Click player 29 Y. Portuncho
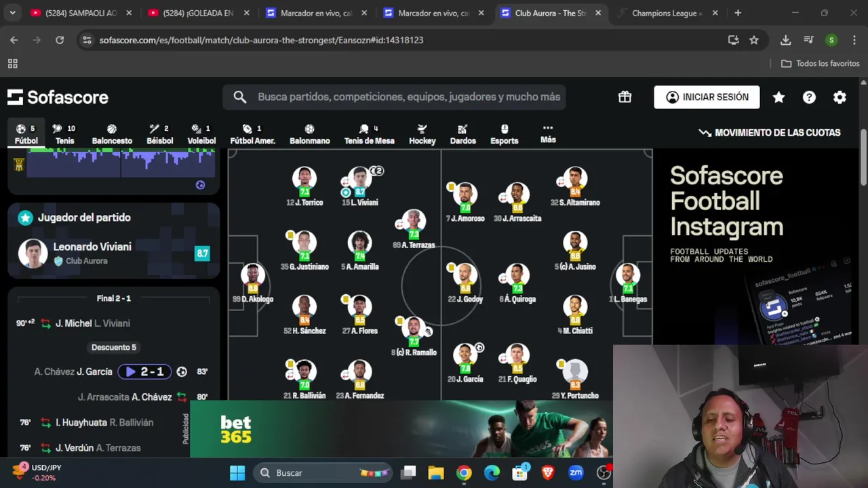The width and height of the screenshot is (868, 488). click(575, 380)
